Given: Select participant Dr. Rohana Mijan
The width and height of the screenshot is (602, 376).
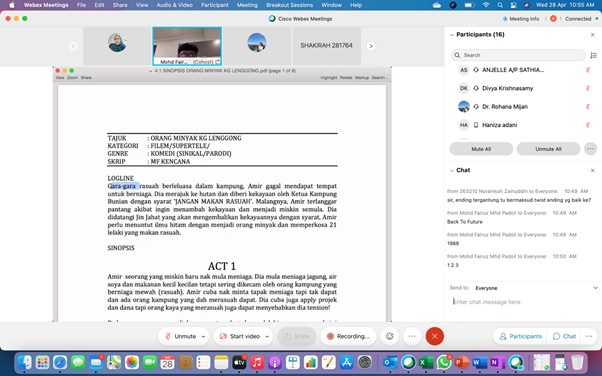Looking at the screenshot, I should point(504,106).
